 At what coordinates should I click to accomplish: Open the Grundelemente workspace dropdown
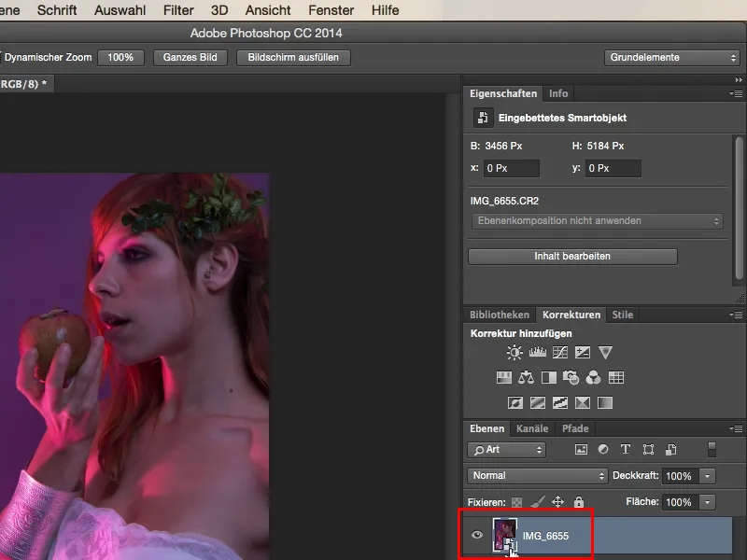point(672,58)
